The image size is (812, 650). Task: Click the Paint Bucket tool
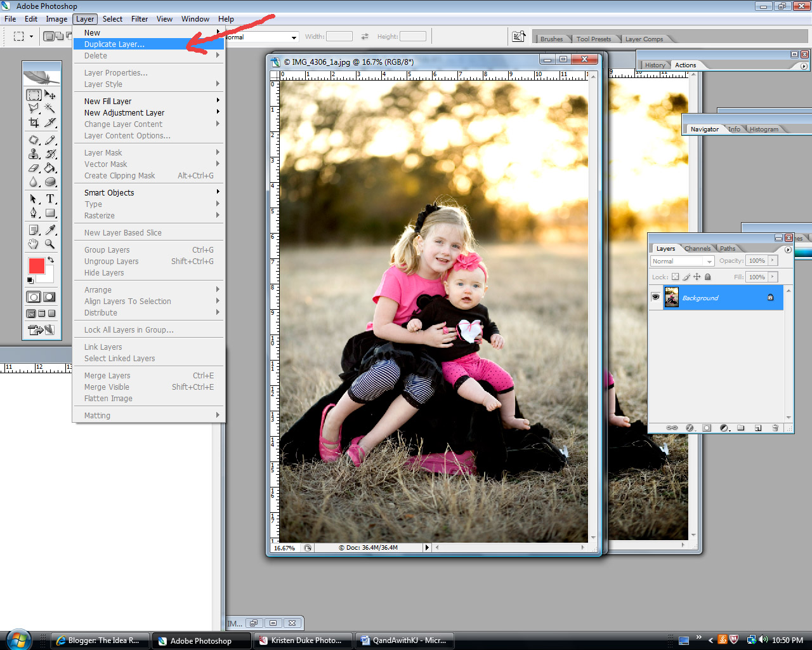(x=50, y=168)
